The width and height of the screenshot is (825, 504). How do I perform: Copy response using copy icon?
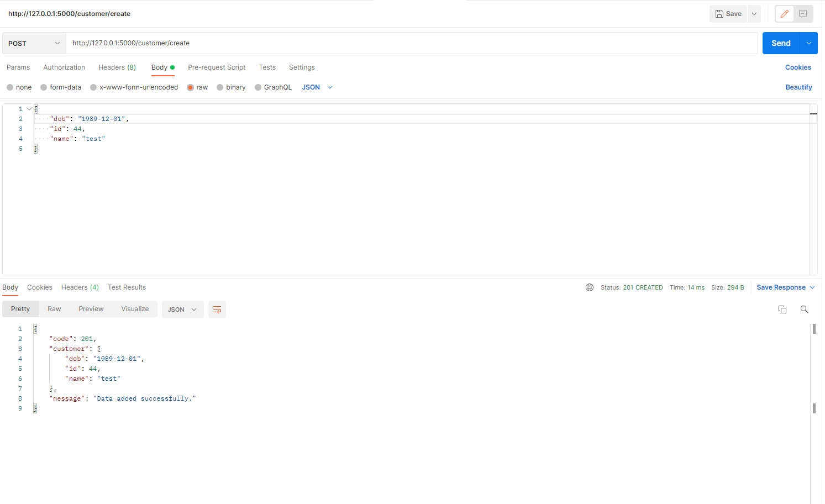coord(782,309)
